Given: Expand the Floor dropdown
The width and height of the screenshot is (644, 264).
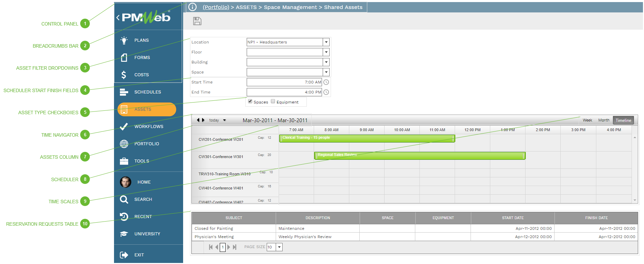Looking at the screenshot, I should (x=326, y=52).
